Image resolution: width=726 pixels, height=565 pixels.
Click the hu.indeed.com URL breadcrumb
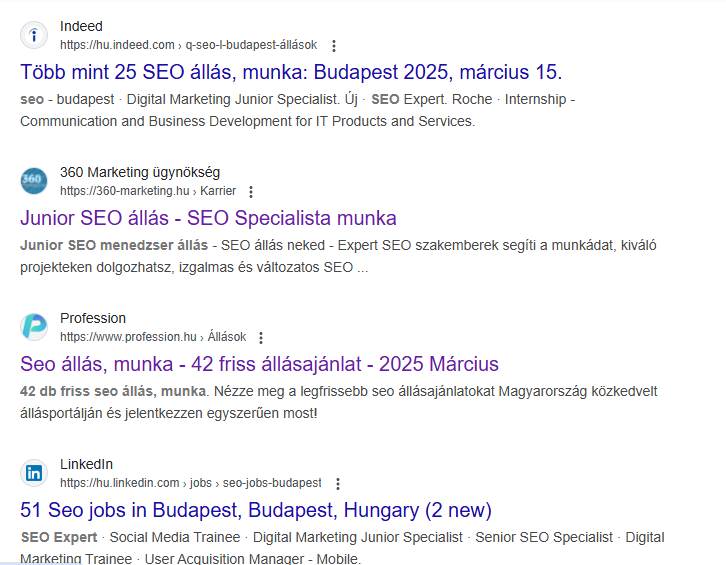pyautogui.click(x=188, y=45)
